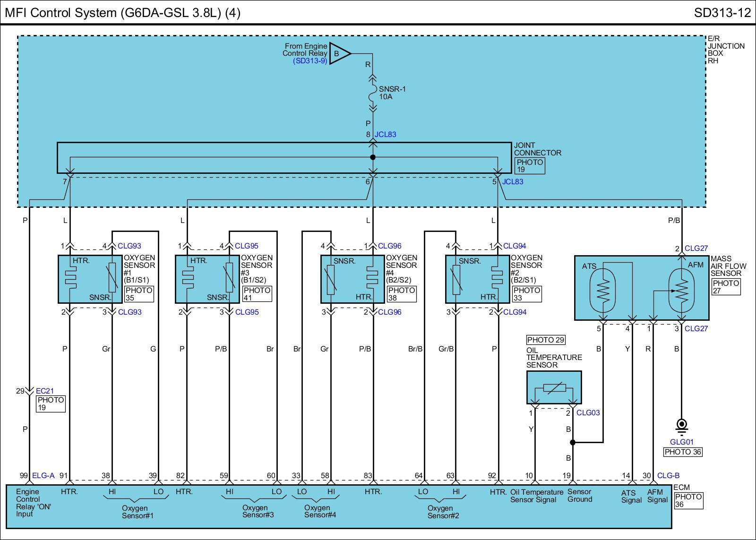The image size is (756, 540).
Task: Open the EC21 connector link
Action: [45, 391]
